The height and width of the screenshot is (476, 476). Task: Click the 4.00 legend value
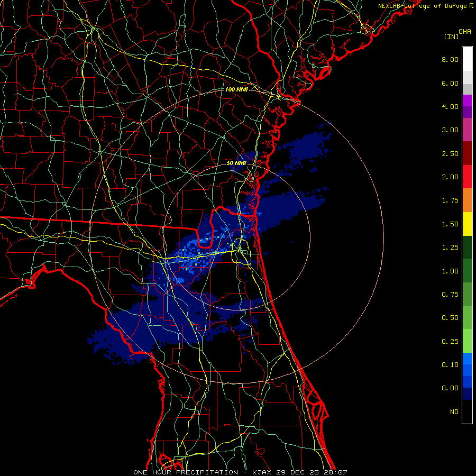(450, 106)
